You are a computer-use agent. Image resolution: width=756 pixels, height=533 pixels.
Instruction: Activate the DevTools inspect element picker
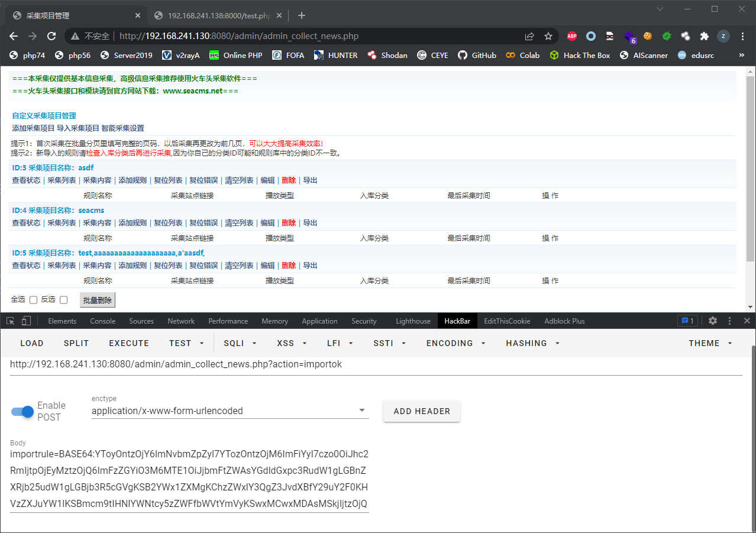11,321
